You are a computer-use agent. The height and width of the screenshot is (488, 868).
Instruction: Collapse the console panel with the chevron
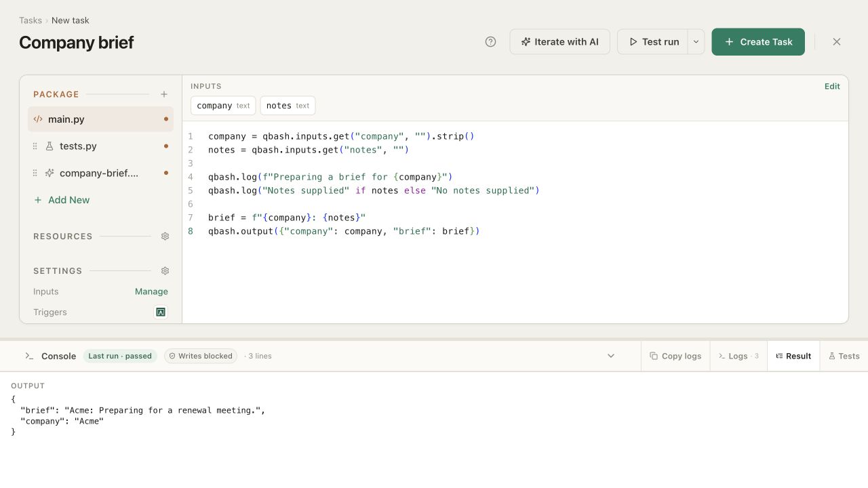(x=611, y=356)
